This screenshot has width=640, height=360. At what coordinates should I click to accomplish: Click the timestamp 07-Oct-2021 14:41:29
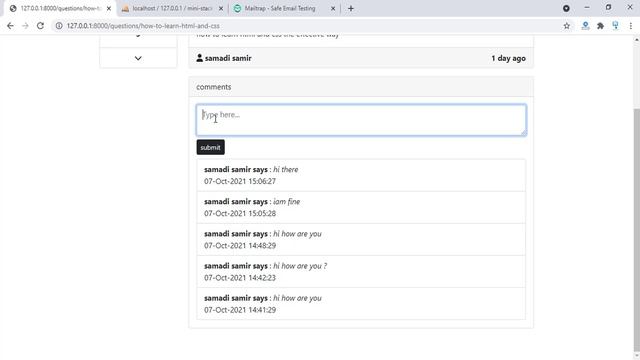point(240,310)
